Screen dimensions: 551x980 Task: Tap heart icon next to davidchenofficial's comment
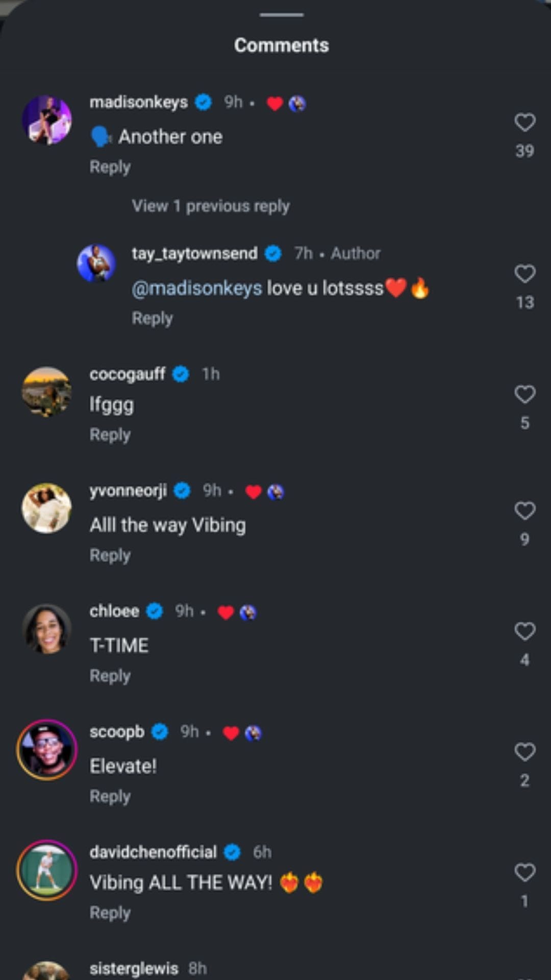coord(524,872)
